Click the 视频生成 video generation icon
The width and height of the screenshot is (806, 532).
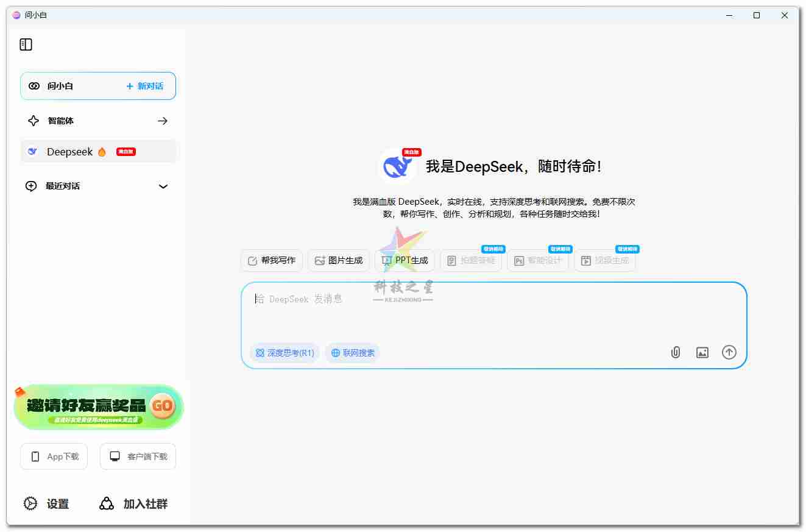point(605,261)
